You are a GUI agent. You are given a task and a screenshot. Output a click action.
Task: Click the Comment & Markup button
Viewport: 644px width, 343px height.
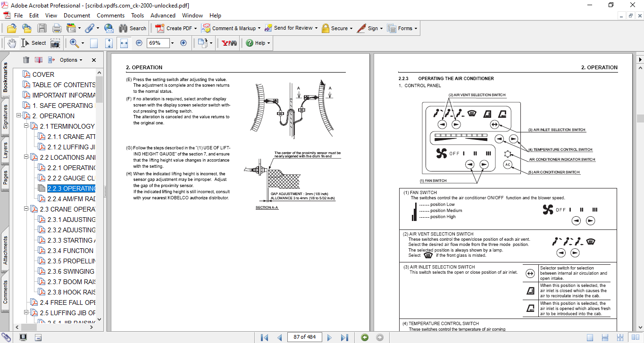229,28
